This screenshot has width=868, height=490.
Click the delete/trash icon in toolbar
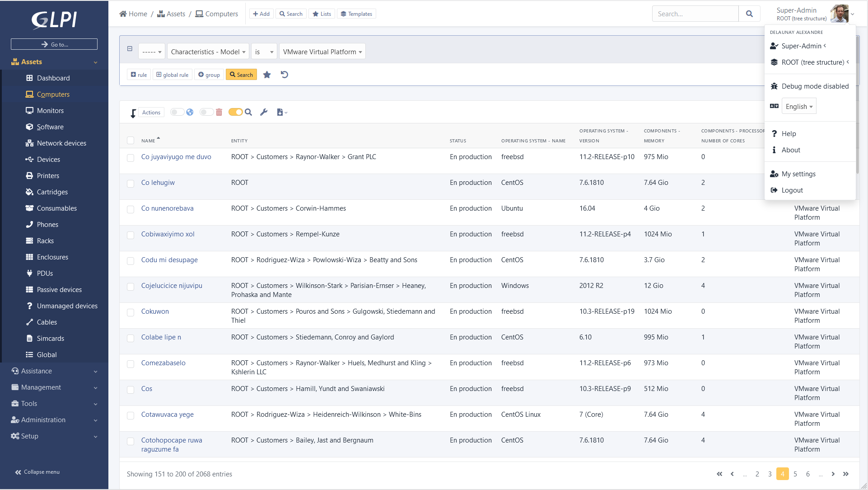pyautogui.click(x=220, y=112)
